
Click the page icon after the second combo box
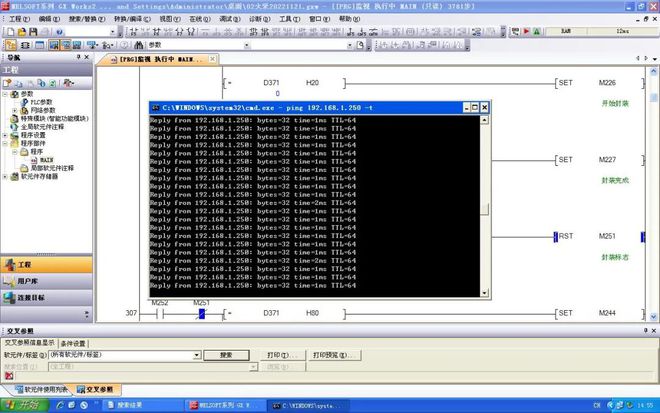click(360, 45)
